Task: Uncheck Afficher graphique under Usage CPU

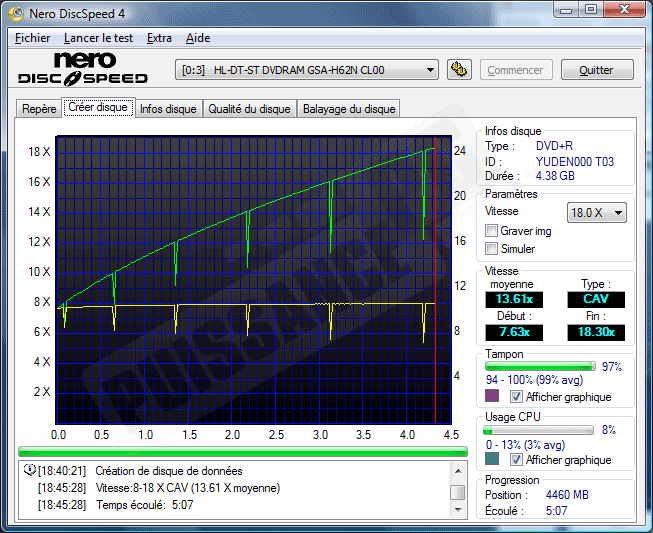Action: [516, 460]
